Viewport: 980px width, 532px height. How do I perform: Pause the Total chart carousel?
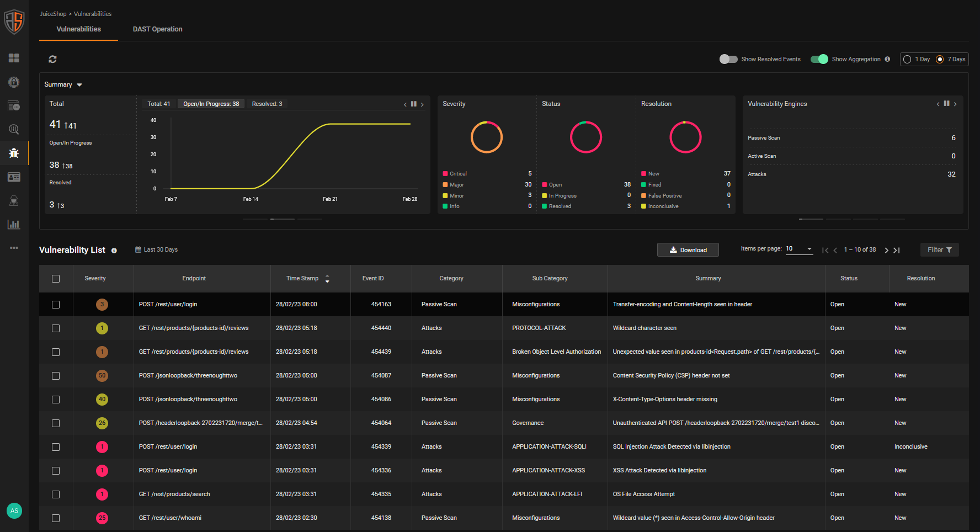tap(414, 104)
